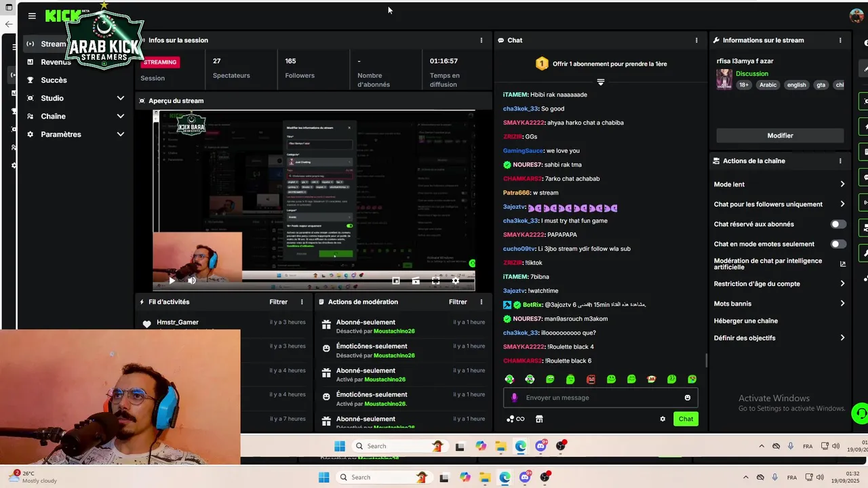Click the stream category cover image
This screenshot has height=488, width=868.
coord(724,79)
